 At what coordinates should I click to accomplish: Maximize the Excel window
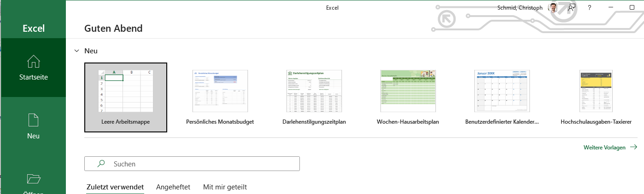[x=632, y=7]
